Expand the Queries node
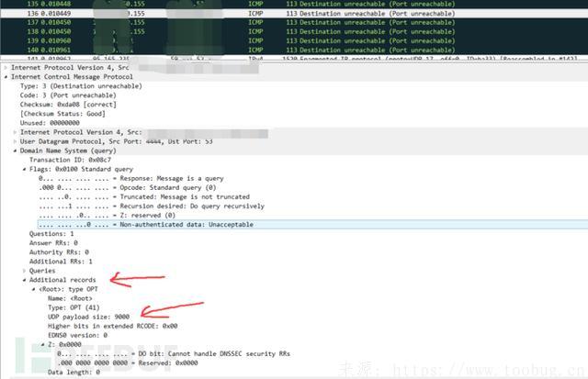 click(x=25, y=271)
